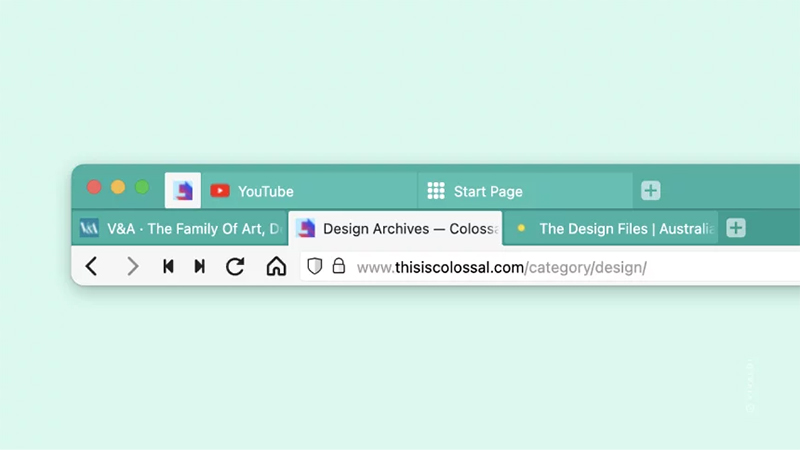Focus the thisiscolossal.com address field
Image resolution: width=800 pixels, height=450 pixels.
pyautogui.click(x=550, y=267)
